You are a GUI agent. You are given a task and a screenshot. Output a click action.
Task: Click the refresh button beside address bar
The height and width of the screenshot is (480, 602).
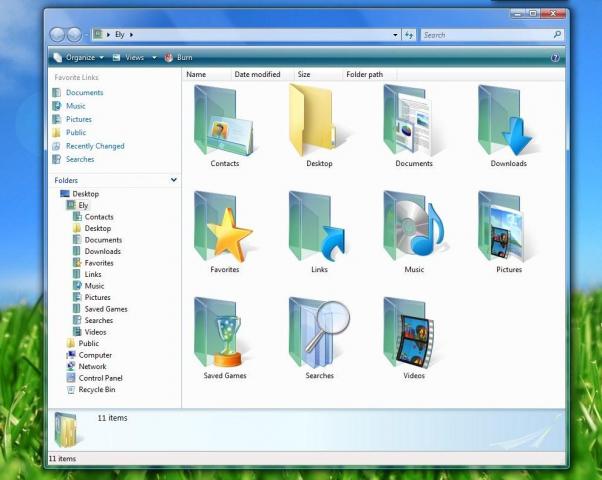pos(409,35)
